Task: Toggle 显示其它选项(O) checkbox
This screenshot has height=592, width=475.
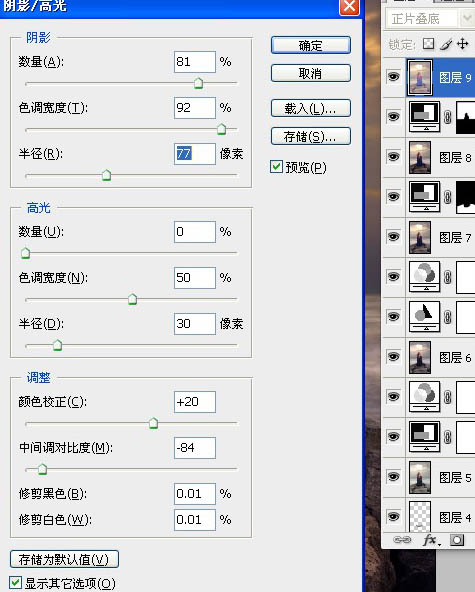Action: pyautogui.click(x=16, y=583)
